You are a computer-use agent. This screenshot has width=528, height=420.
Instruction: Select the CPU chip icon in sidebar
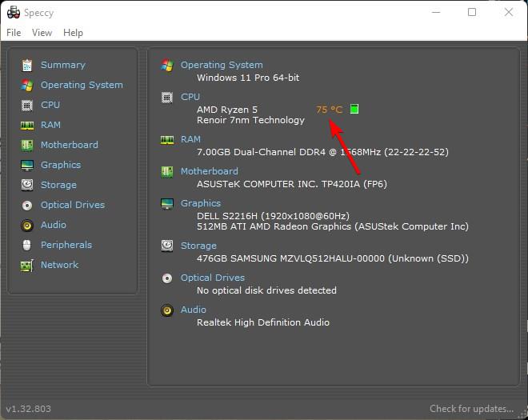point(27,105)
